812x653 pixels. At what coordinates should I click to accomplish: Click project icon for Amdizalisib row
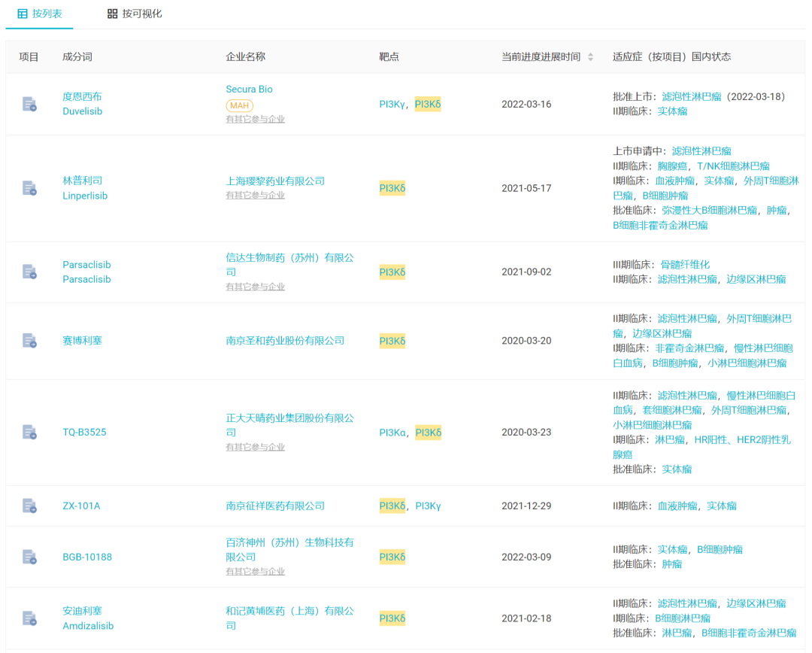coord(29,618)
